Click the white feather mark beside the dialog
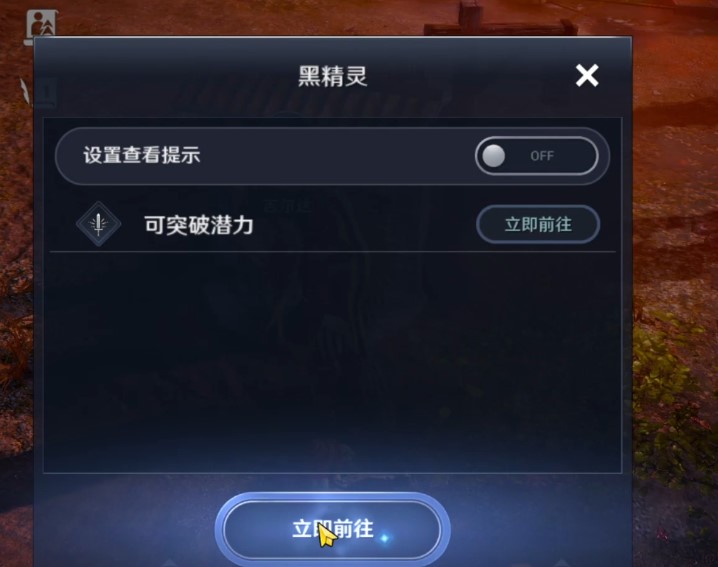The width and height of the screenshot is (718, 567). (25, 90)
